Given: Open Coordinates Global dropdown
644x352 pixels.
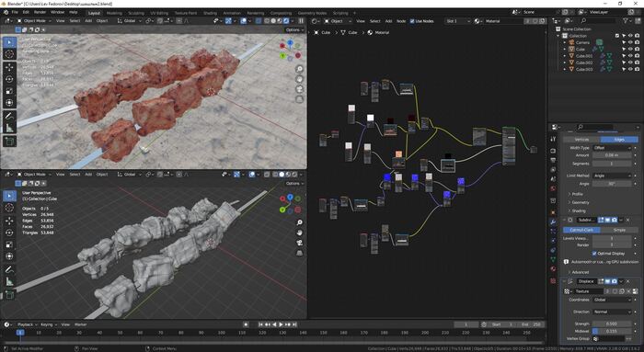Looking at the screenshot, I should [612, 300].
